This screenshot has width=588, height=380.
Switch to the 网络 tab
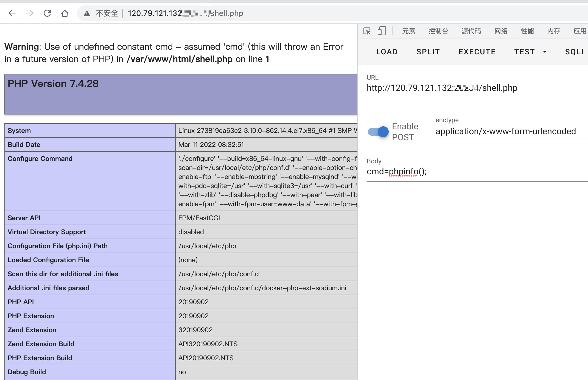pos(501,31)
